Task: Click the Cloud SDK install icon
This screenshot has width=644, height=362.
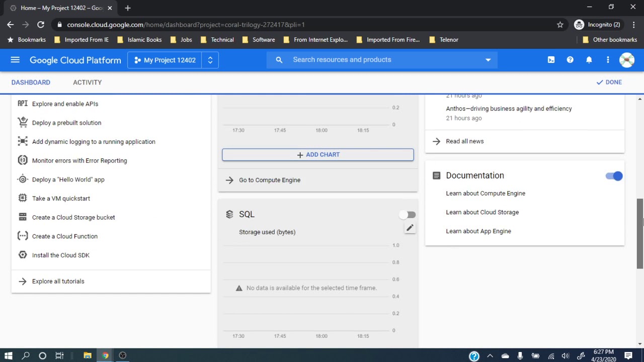Action: [23, 255]
